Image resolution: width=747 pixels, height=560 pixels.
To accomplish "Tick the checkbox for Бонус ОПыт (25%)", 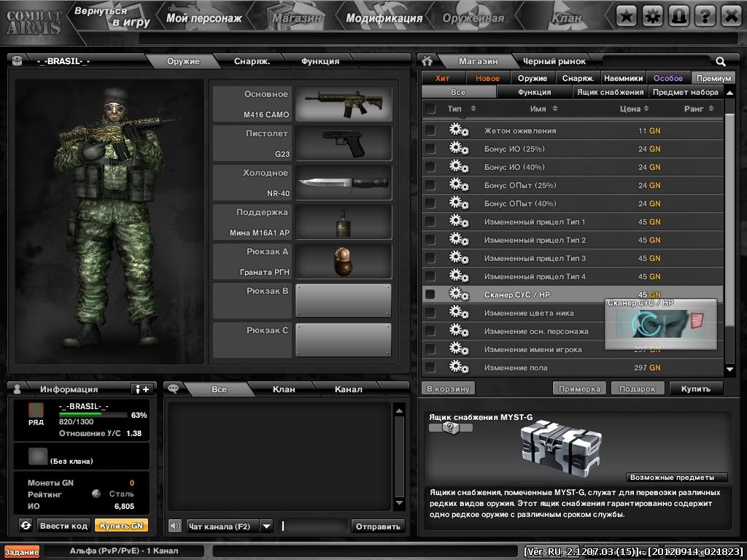I will tap(431, 185).
